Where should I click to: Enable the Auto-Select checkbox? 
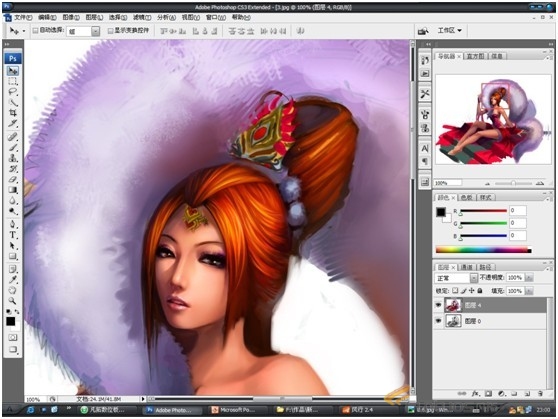click(35, 31)
